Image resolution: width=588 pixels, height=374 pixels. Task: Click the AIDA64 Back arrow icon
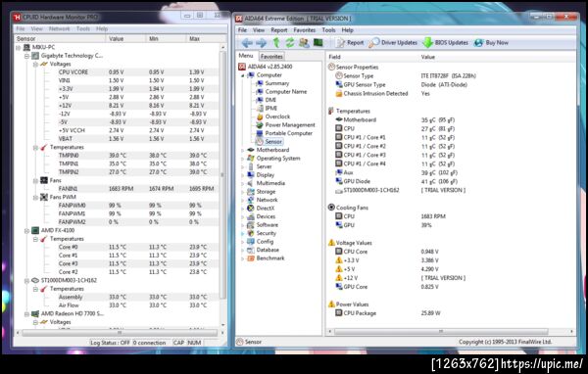(x=247, y=43)
